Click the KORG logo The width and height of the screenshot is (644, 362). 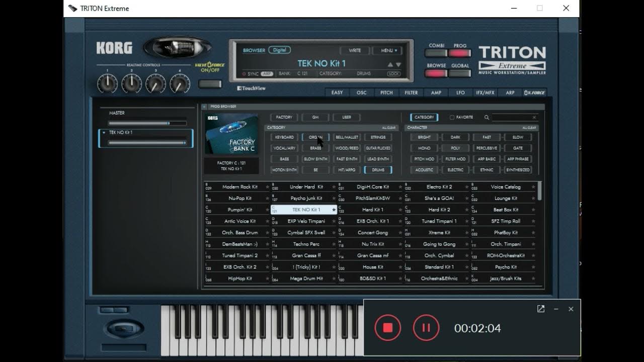[115, 48]
